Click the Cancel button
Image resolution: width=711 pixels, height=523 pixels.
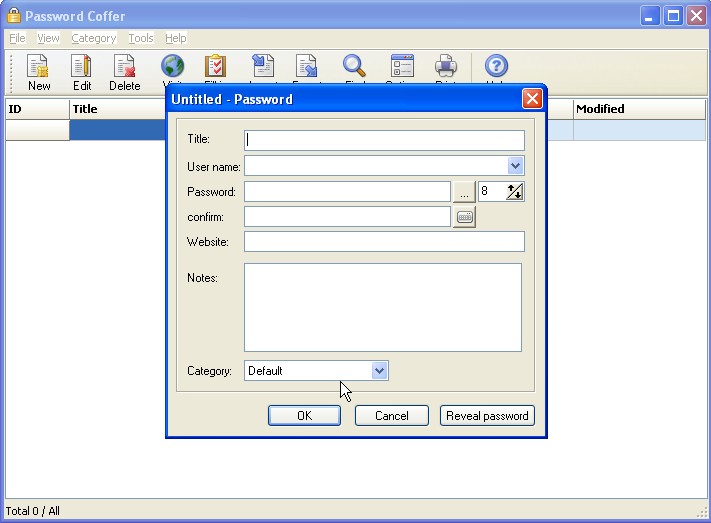click(392, 415)
